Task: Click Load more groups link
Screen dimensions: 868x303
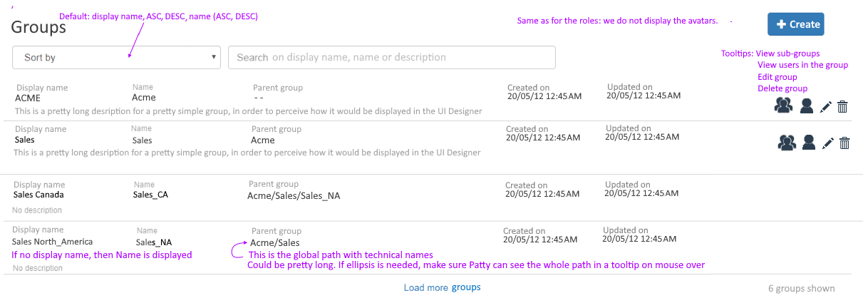Action: [x=442, y=287]
